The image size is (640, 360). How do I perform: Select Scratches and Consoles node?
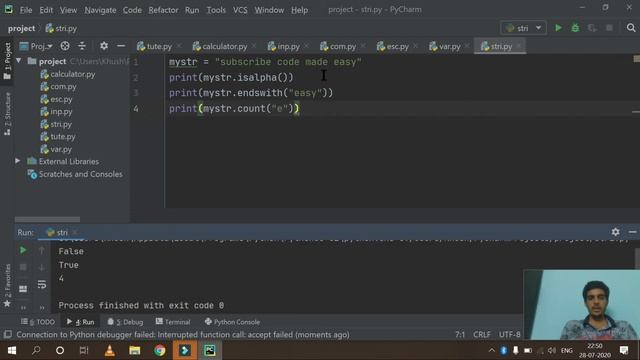[x=75, y=174]
